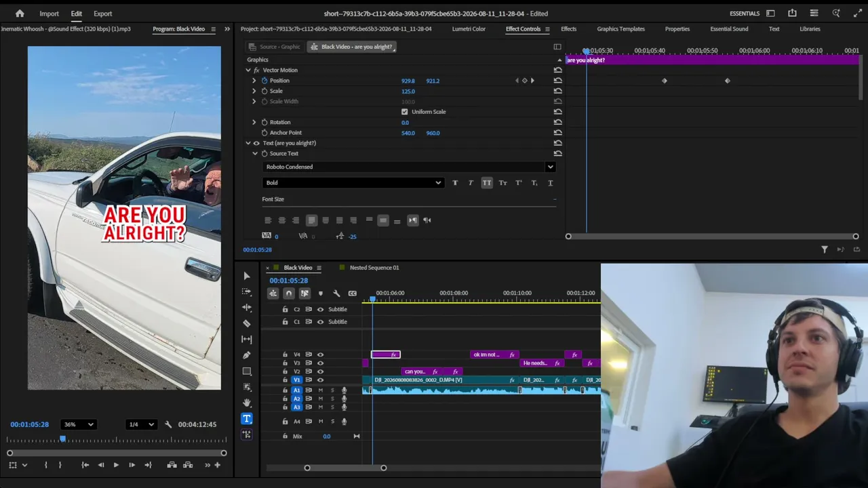Screen dimensions: 868x488
Task: Select the Selection arrow tool
Action: pos(247,276)
